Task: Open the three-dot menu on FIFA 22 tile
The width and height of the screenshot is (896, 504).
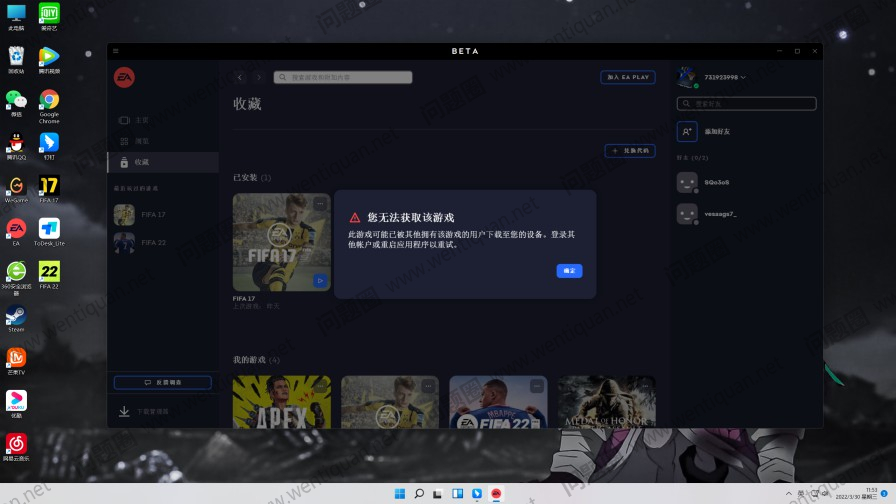Action: 536,385
